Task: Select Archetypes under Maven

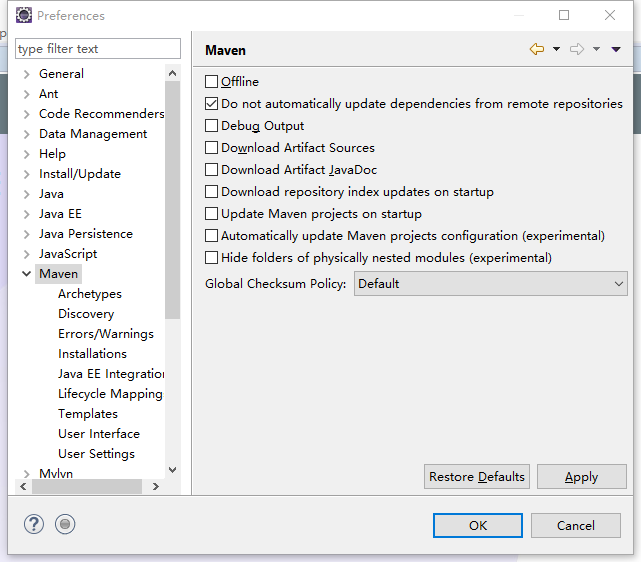Action: pyautogui.click(x=90, y=294)
